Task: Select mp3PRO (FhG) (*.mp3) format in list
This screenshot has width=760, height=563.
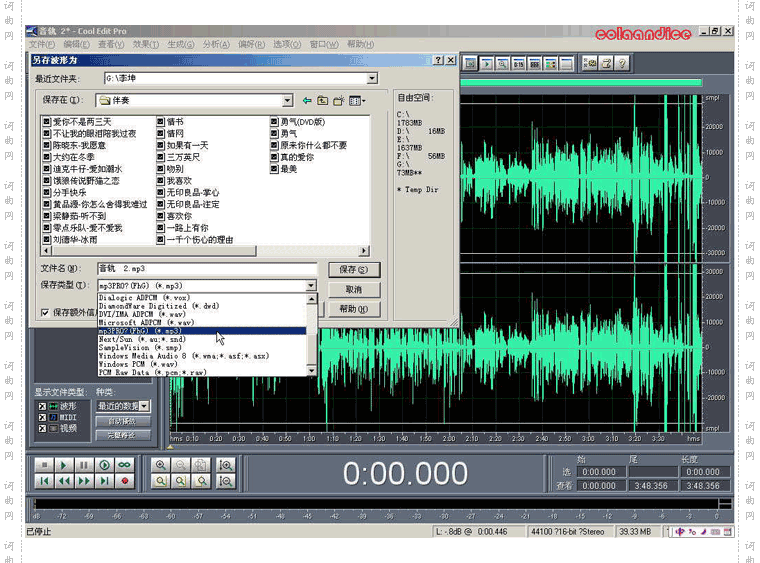Action: click(x=202, y=331)
